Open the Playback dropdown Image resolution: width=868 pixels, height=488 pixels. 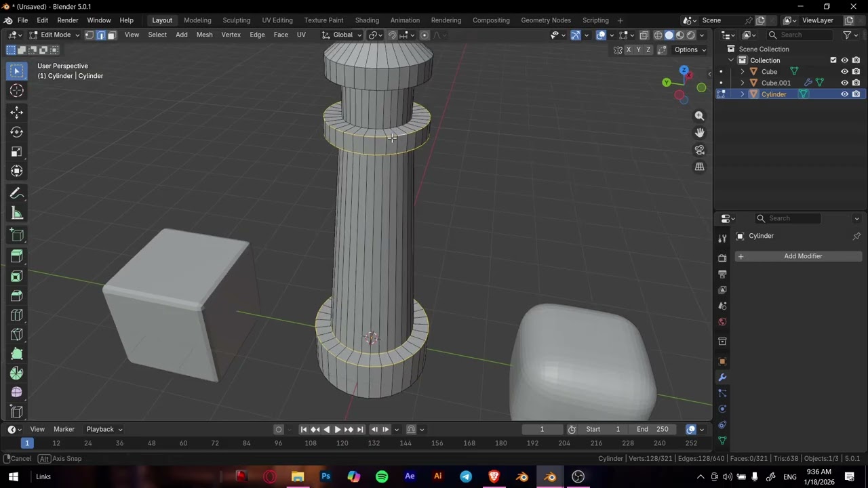pos(104,429)
